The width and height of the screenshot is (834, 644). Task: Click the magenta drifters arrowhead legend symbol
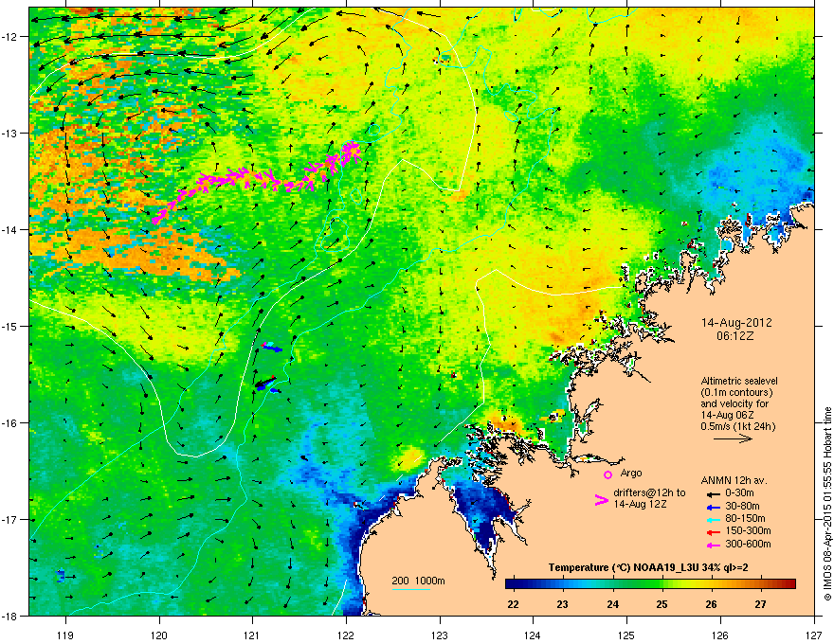[x=601, y=500]
